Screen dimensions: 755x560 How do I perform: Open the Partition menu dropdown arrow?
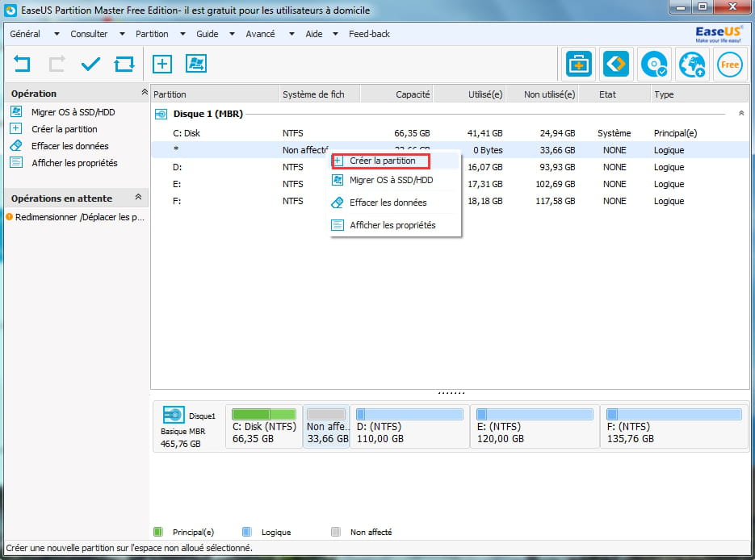pyautogui.click(x=182, y=34)
